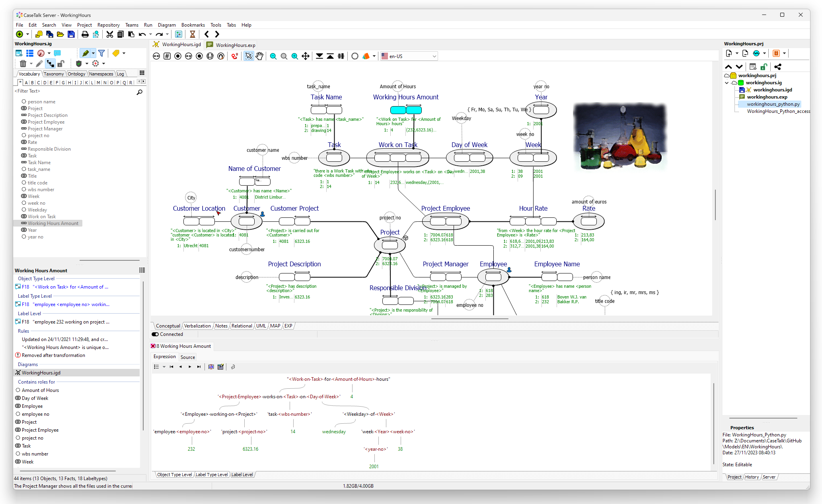The width and height of the screenshot is (822, 504).
Task: Click the dotted circle icon in diagram toolbar
Action: (355, 56)
